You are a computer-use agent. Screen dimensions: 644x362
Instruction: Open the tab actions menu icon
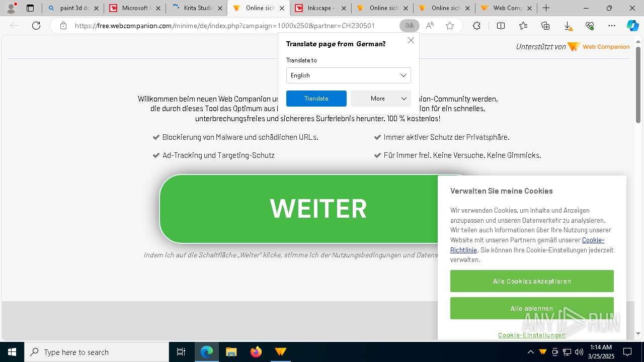point(30,8)
